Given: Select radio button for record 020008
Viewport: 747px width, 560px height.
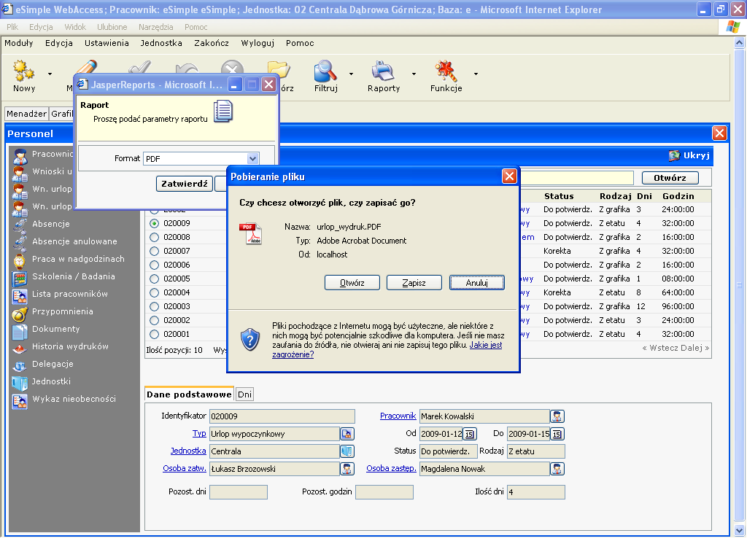Looking at the screenshot, I should point(155,237).
